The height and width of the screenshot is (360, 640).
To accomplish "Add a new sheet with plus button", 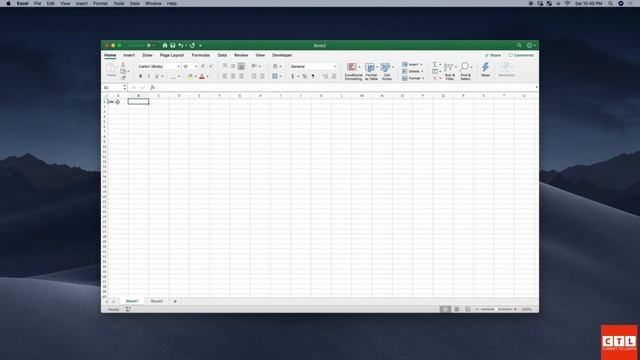I will tap(175, 301).
